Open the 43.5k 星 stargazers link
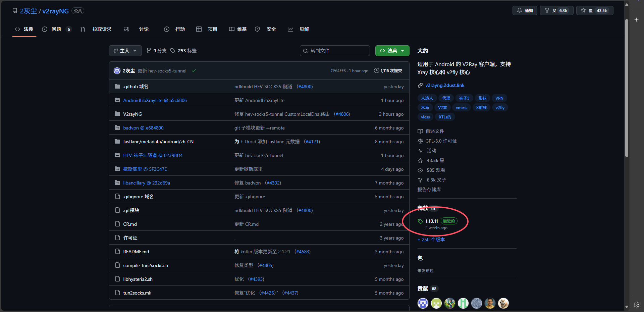This screenshot has height=312, width=644. [431, 160]
